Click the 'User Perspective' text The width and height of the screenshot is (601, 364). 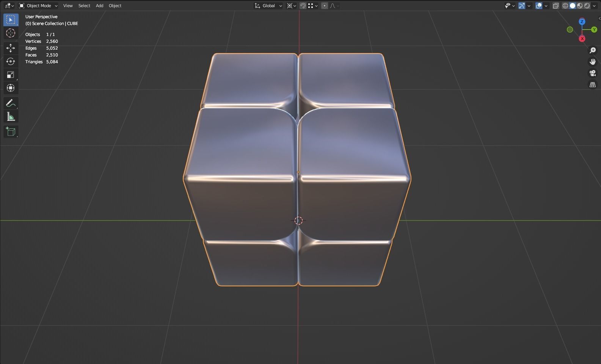tap(41, 17)
